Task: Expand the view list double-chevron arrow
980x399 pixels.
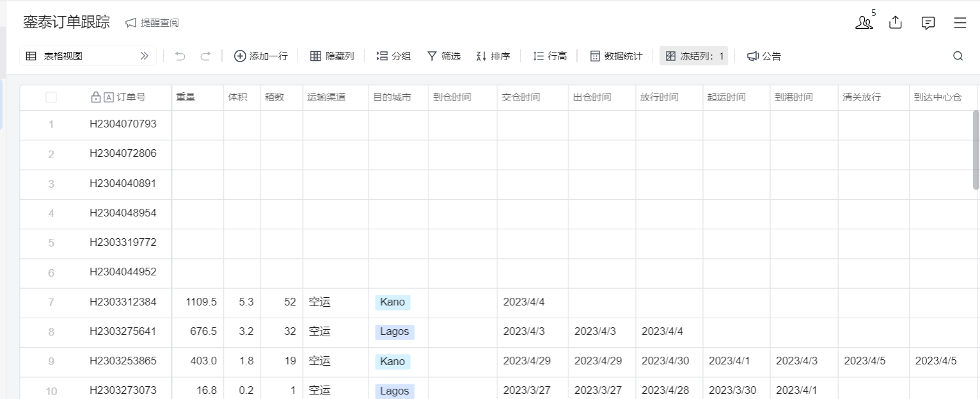Action: (144, 56)
